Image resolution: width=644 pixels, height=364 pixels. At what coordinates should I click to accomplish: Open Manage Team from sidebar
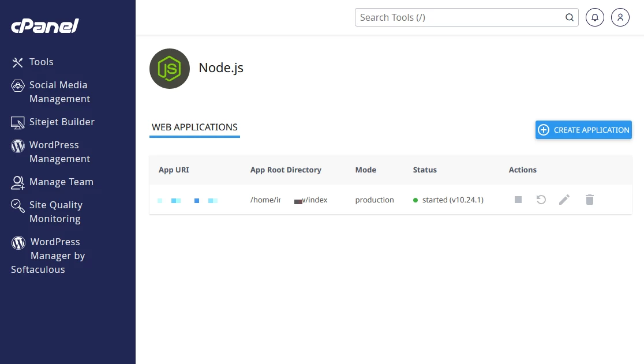(61, 182)
